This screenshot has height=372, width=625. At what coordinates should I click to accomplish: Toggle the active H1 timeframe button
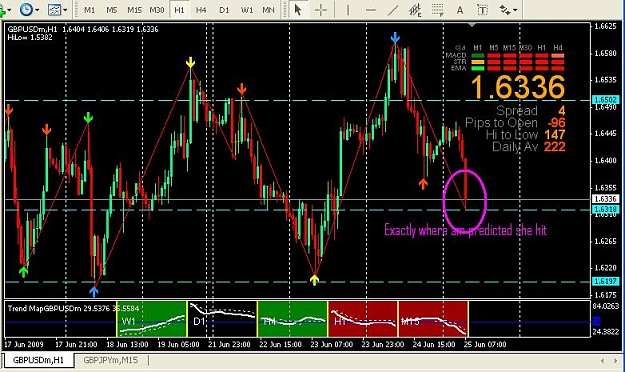point(179,10)
